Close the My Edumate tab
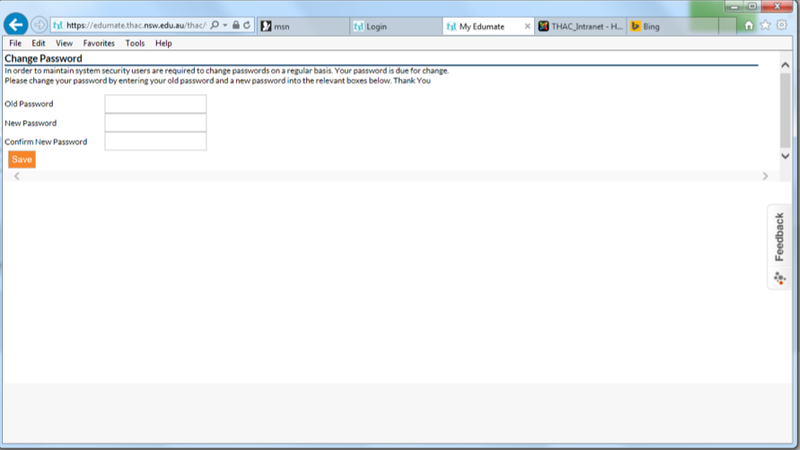This screenshot has width=800, height=450. click(x=527, y=26)
